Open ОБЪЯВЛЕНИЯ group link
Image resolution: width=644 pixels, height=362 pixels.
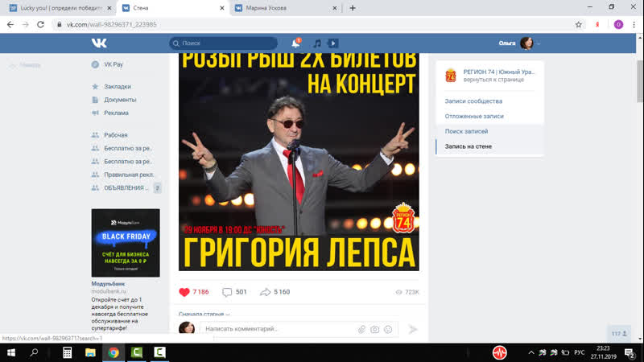(126, 188)
